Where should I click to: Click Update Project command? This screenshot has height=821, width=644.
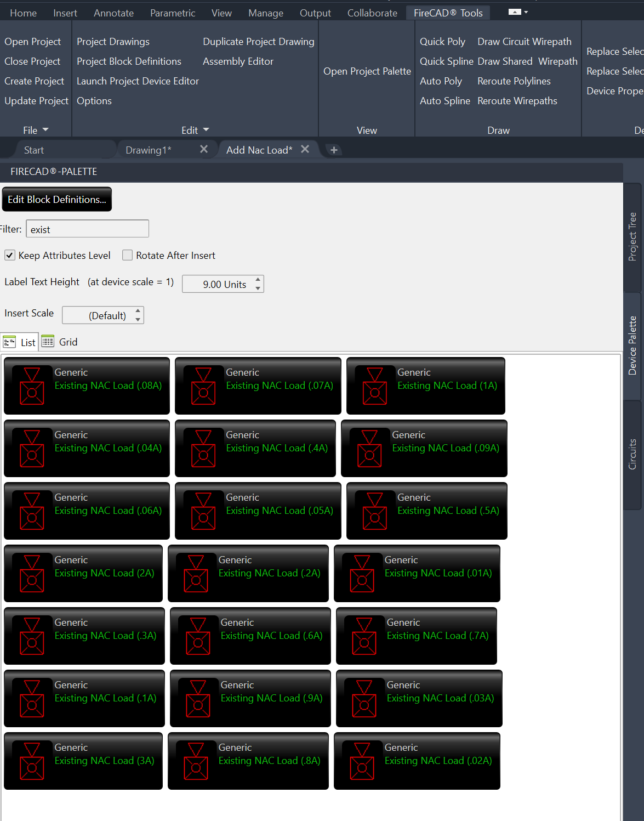tap(37, 101)
